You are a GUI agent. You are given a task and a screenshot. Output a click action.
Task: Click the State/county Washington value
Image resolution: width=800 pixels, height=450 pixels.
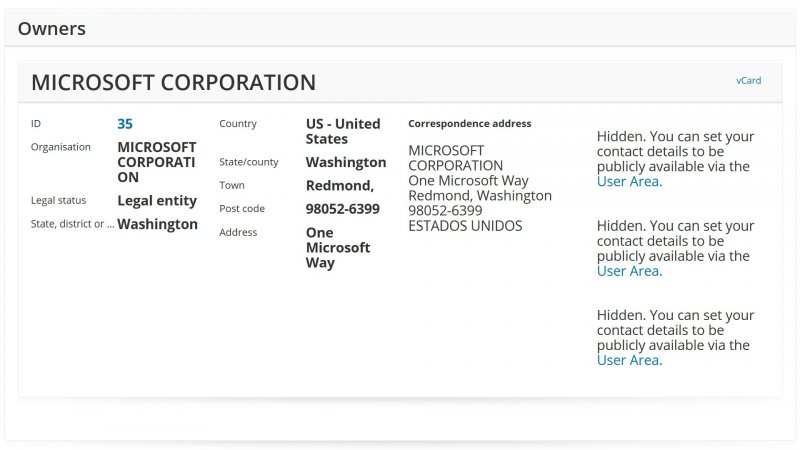point(346,162)
